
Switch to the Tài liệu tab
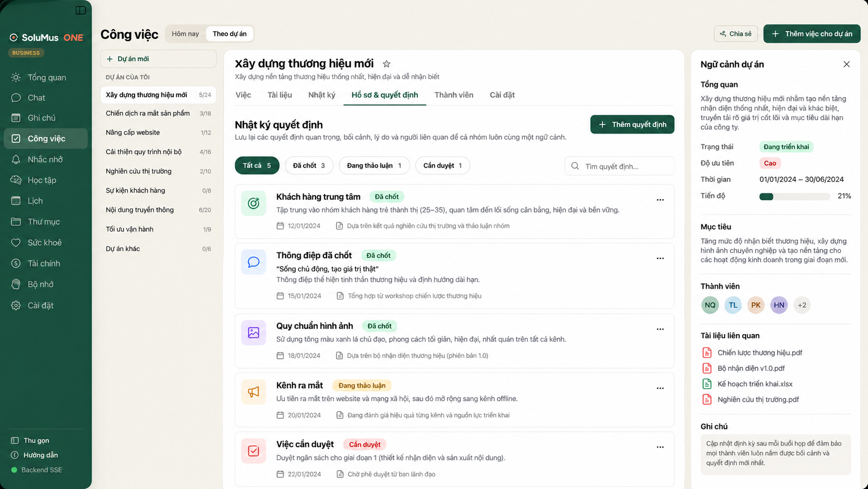pos(279,95)
